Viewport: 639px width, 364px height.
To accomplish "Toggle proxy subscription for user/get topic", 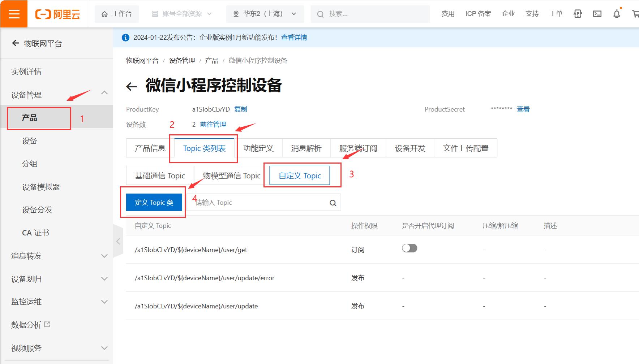I will coord(409,248).
